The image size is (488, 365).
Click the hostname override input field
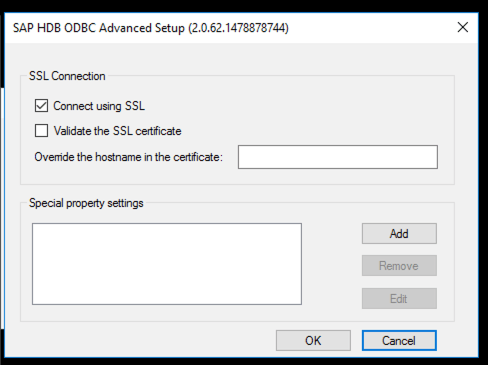coord(338,157)
